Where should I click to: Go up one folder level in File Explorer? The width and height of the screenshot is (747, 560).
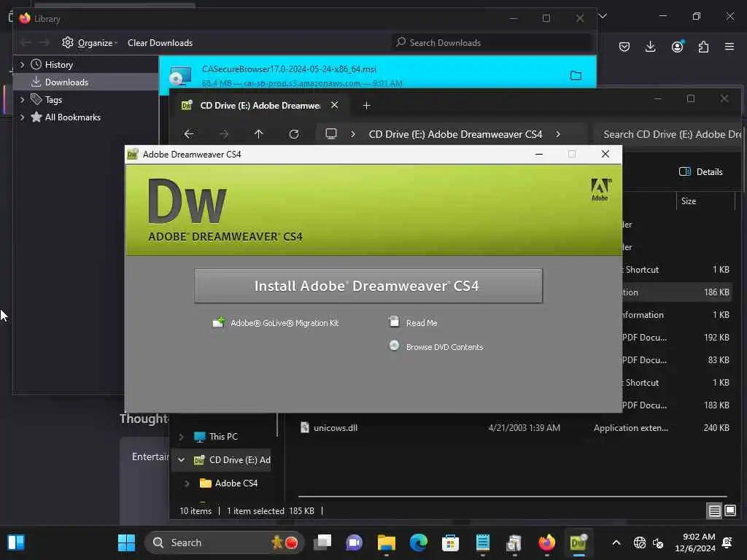pyautogui.click(x=259, y=134)
